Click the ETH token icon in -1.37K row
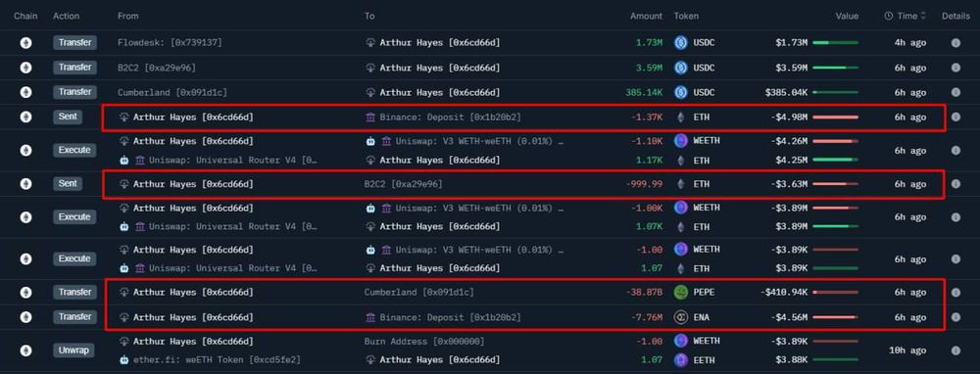Viewport: 980px width, 374px height. pos(681,117)
